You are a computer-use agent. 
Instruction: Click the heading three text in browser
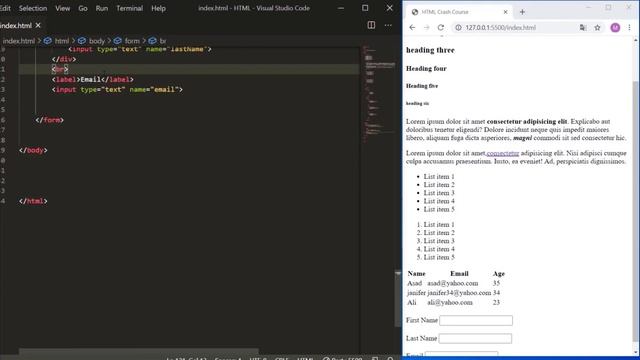(x=430, y=50)
